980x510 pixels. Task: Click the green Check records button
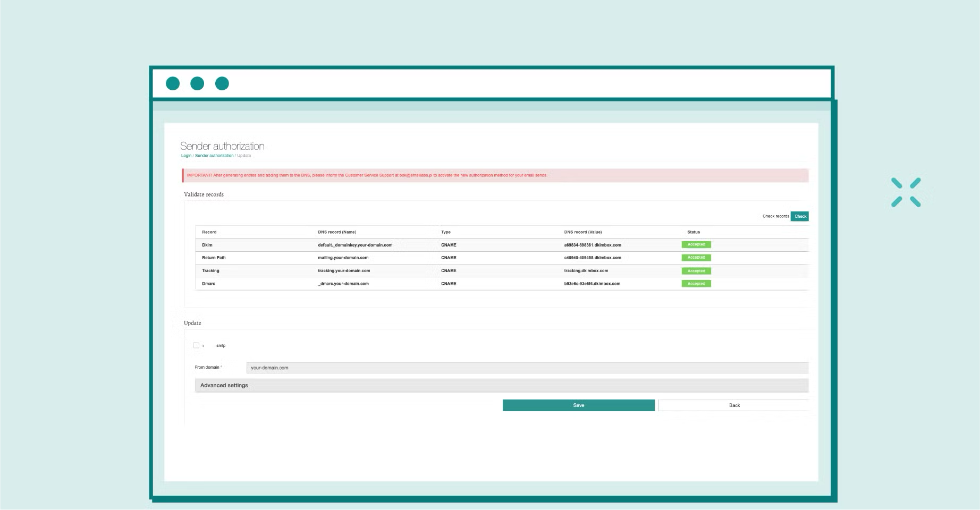[800, 216]
